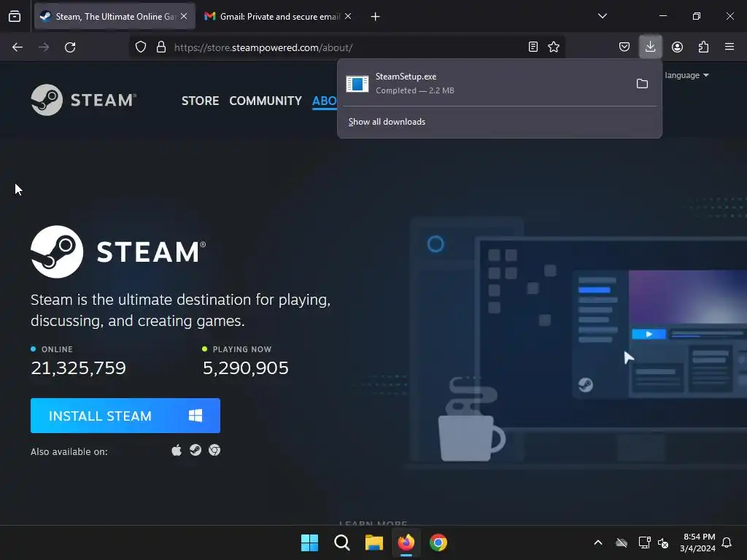Toggle reader view icon
The width and height of the screenshot is (747, 560).
[533, 47]
